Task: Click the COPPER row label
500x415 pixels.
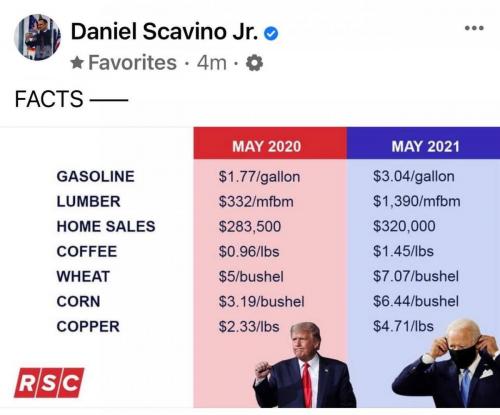Action: [x=88, y=326]
